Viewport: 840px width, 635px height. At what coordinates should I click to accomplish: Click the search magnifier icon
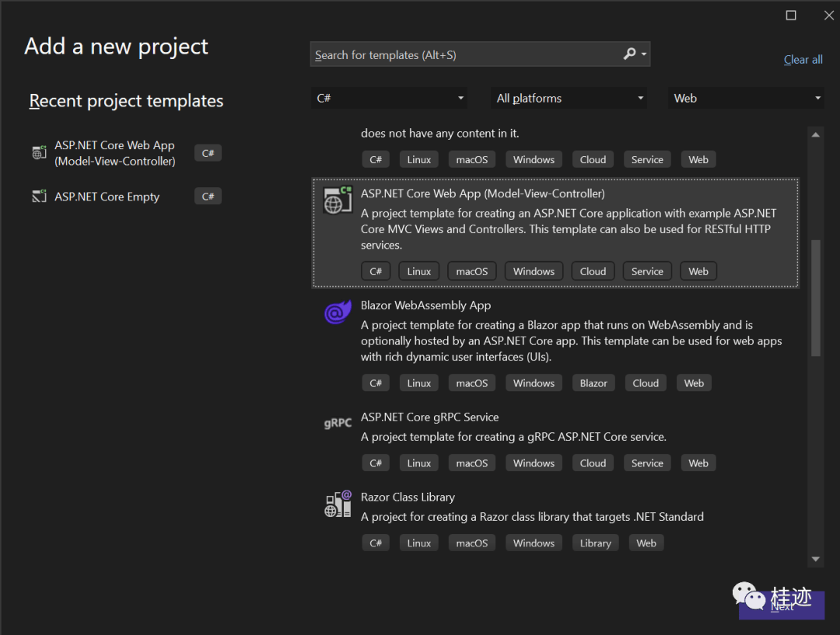coord(629,54)
